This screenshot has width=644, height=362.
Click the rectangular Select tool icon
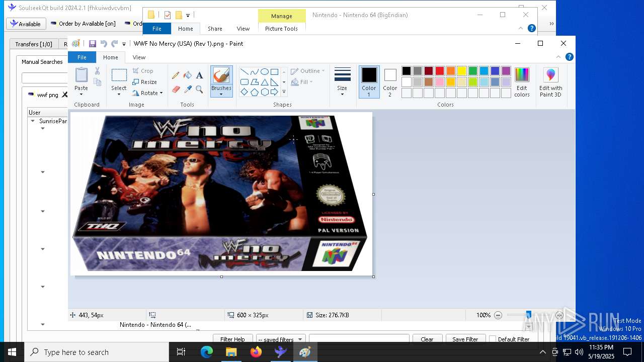[119, 75]
